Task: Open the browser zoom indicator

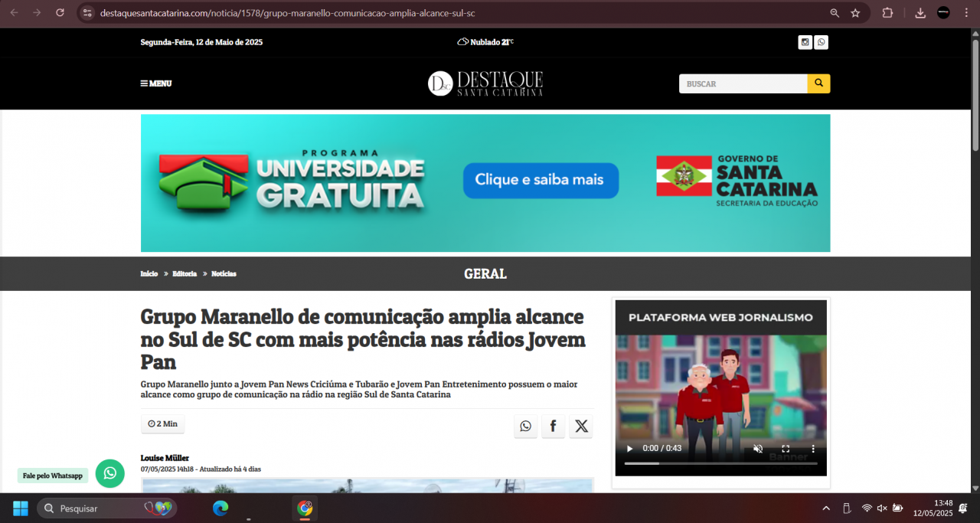Action: coord(835,13)
